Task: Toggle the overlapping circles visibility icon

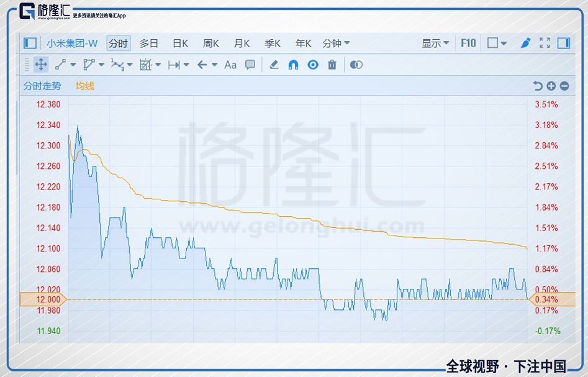Action: [356, 65]
